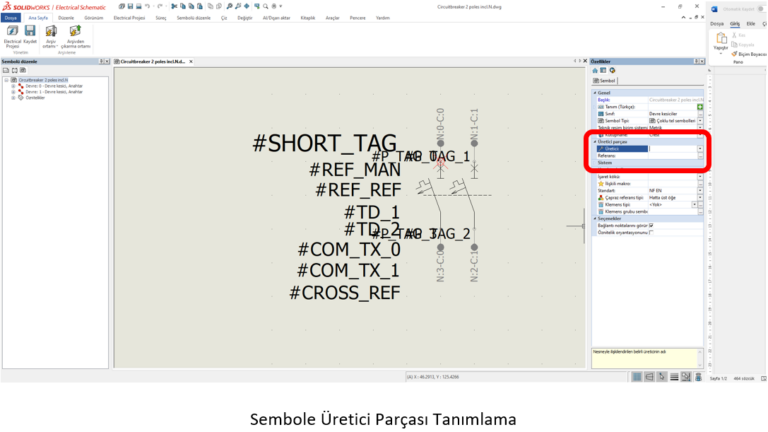Click the Referans input field
The width and height of the screenshot is (768, 432).
670,156
